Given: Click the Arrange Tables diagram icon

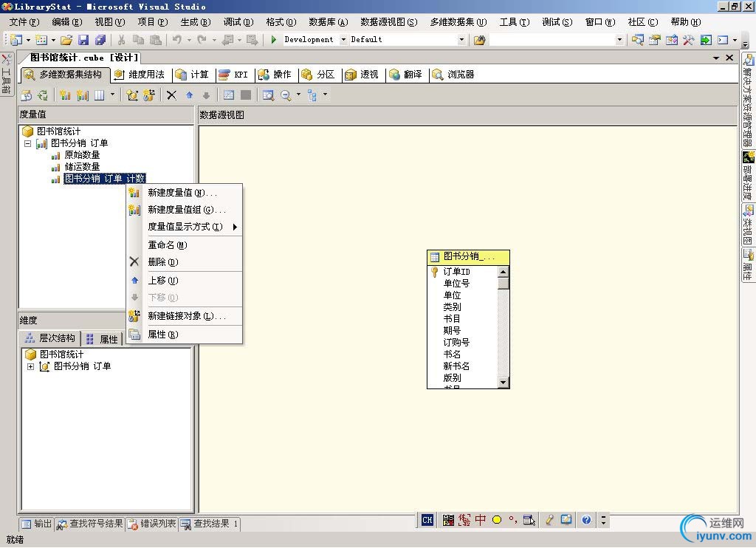Looking at the screenshot, I should (x=312, y=95).
